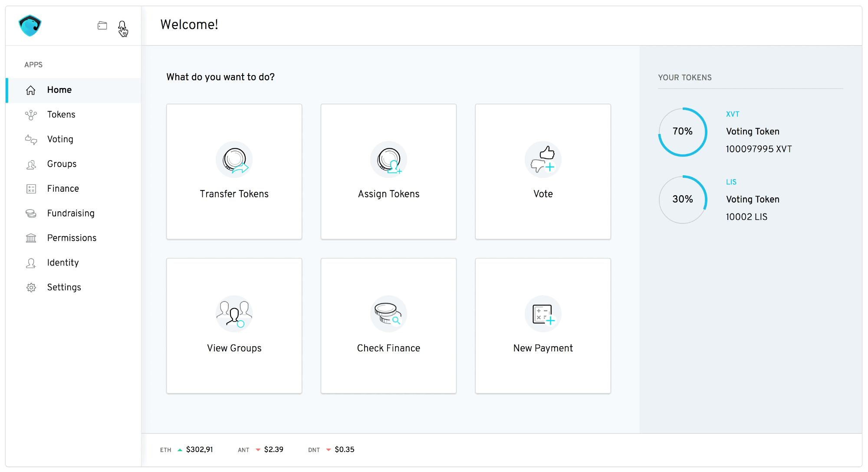This screenshot has width=868, height=472.
Task: Open Tokens in the sidebar
Action: click(x=61, y=115)
